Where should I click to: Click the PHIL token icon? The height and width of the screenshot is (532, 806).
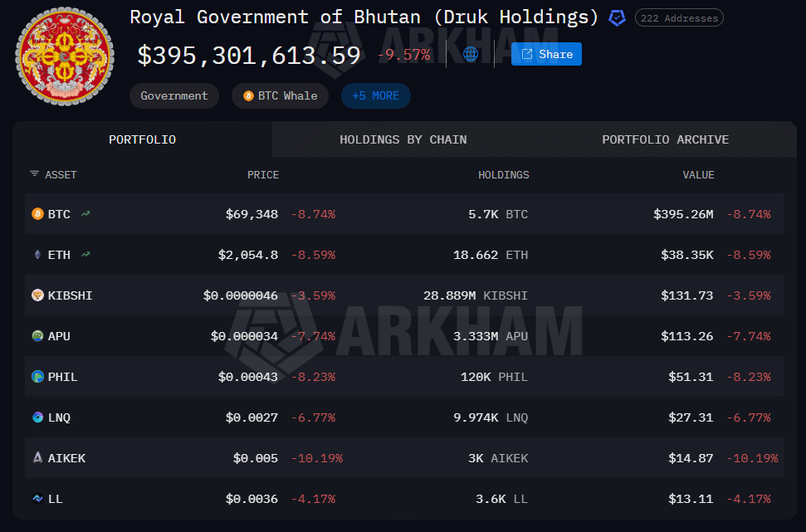coord(37,377)
